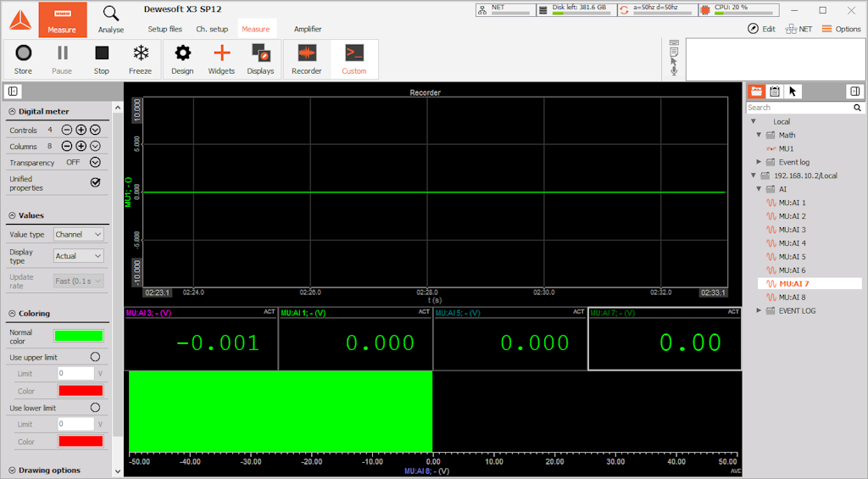Open Value type Channel dropdown

pyautogui.click(x=79, y=234)
